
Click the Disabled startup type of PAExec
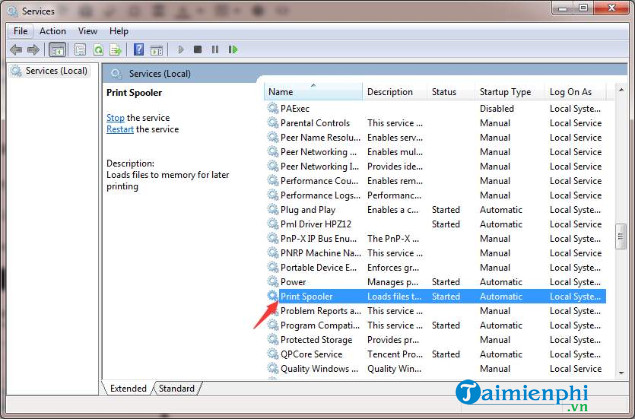click(496, 109)
